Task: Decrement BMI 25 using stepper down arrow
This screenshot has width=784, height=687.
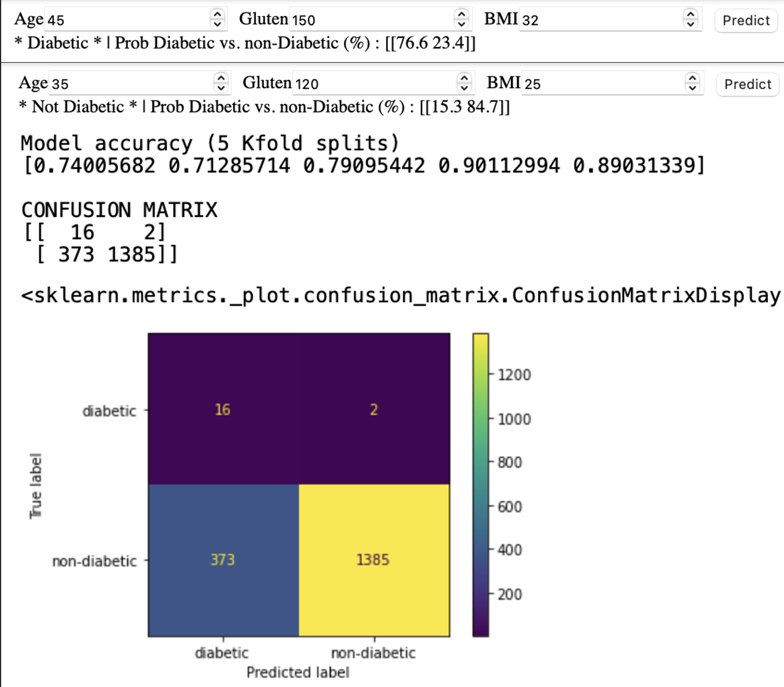Action: 692,89
